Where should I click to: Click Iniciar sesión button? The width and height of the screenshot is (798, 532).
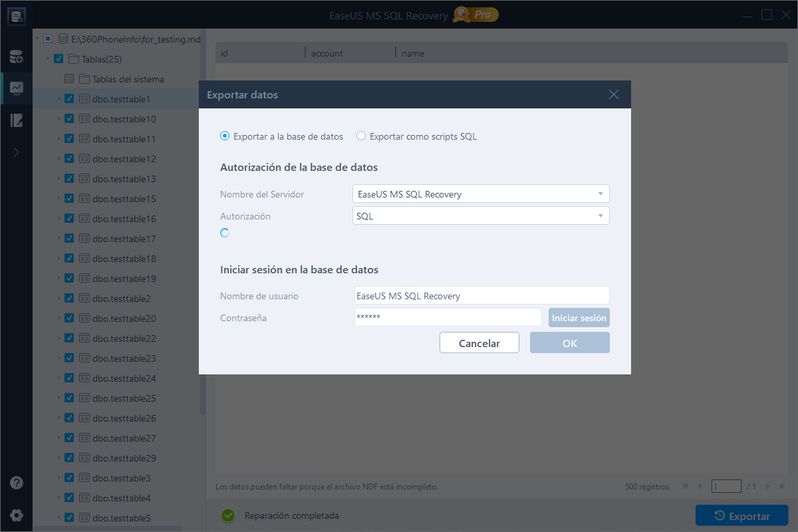[579, 318]
